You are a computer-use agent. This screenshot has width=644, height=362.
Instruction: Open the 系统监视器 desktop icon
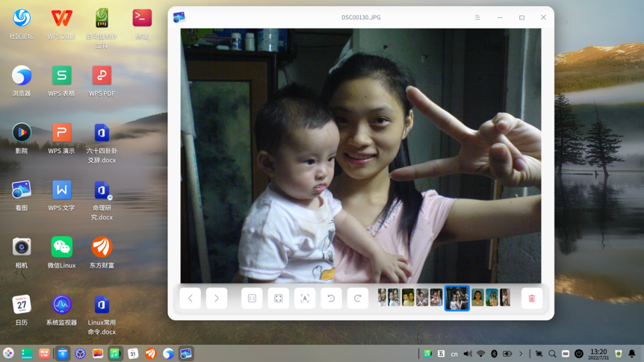pos(61,310)
